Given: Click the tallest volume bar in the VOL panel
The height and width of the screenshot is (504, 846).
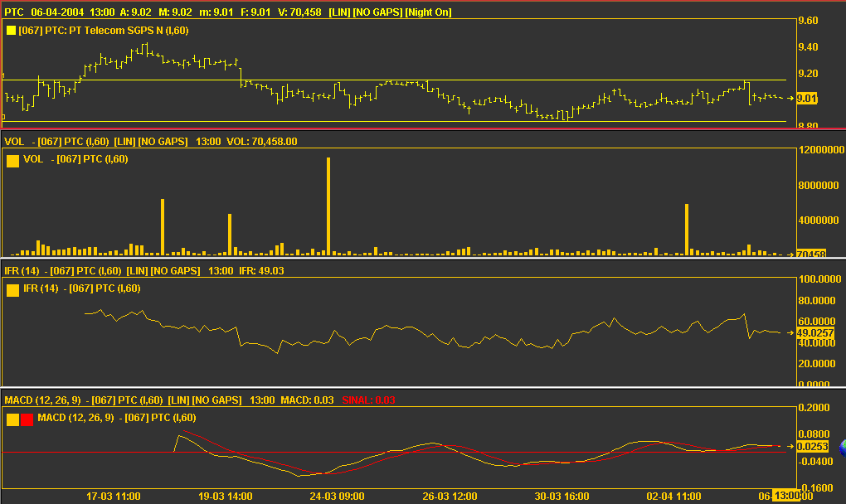Looking at the screenshot, I should [x=328, y=206].
